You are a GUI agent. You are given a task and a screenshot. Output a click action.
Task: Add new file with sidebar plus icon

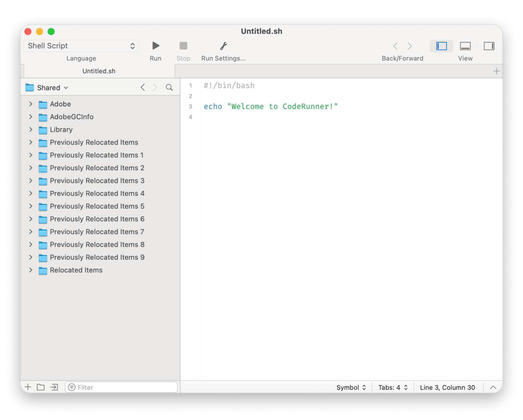tap(28, 387)
